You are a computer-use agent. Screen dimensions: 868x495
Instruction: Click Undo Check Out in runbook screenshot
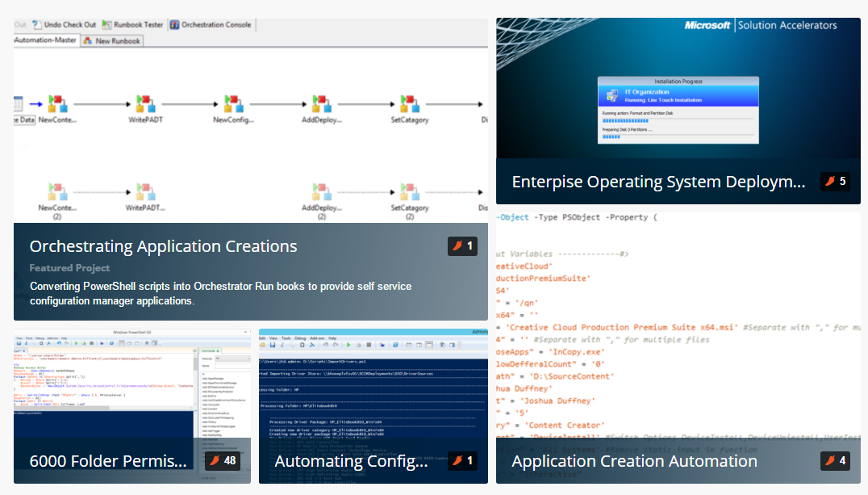(x=65, y=24)
